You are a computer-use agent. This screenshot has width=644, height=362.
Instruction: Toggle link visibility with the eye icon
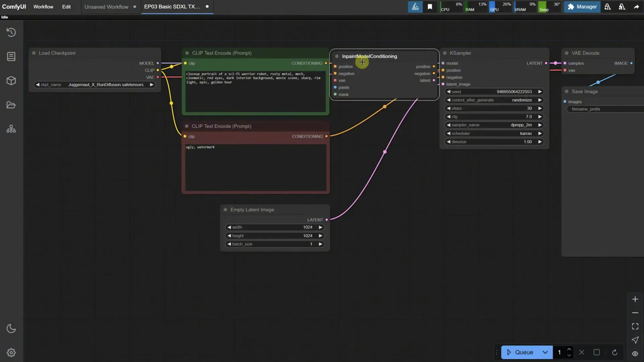tap(634, 354)
